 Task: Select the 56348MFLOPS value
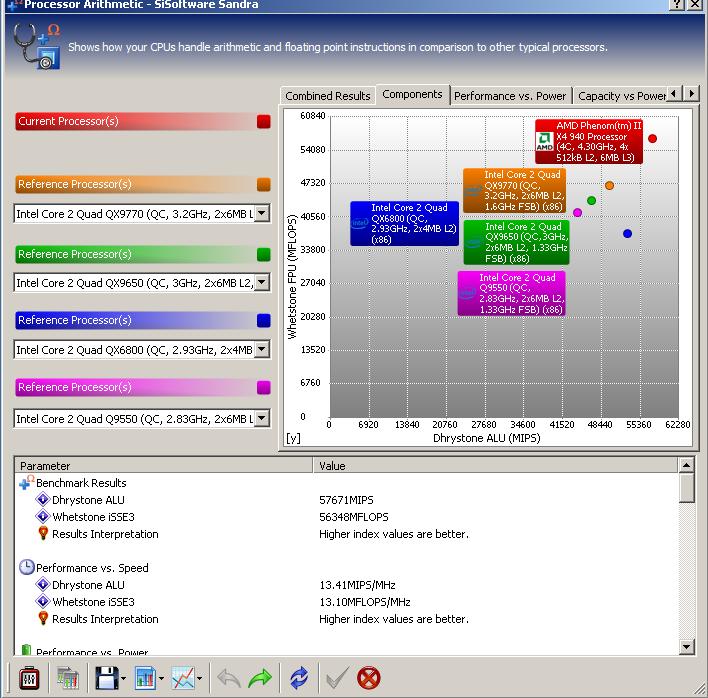coord(354,517)
